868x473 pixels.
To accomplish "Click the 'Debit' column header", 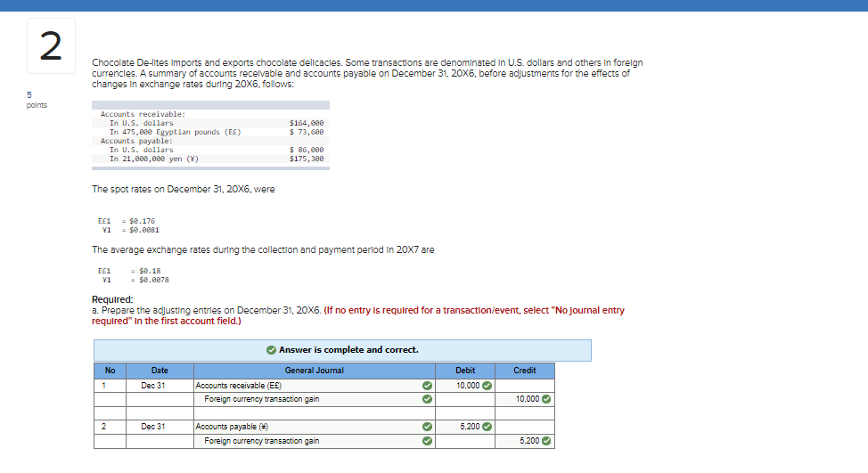I will pos(465,371).
